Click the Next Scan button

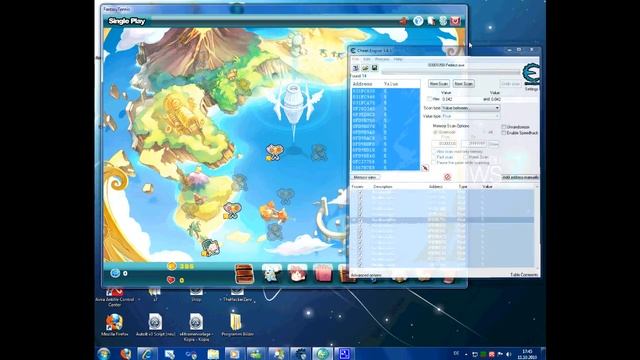click(x=464, y=84)
